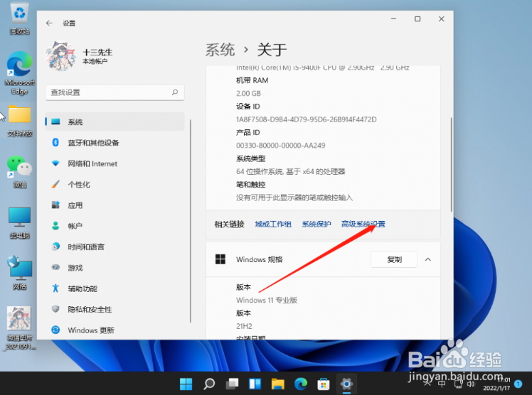Open Widgets on the taskbar
This screenshot has height=395, width=532.
coord(255,384)
